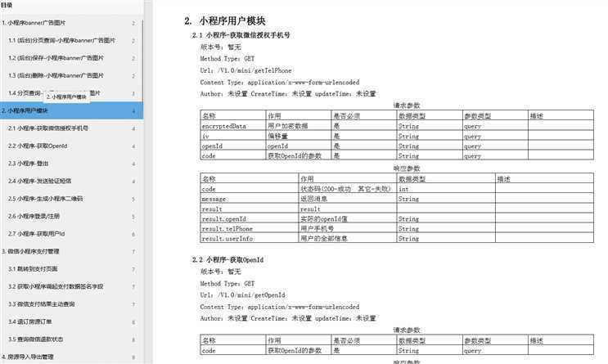Click the 用户的全部信息 cell
This screenshot has height=364, width=608.
[x=348, y=238]
